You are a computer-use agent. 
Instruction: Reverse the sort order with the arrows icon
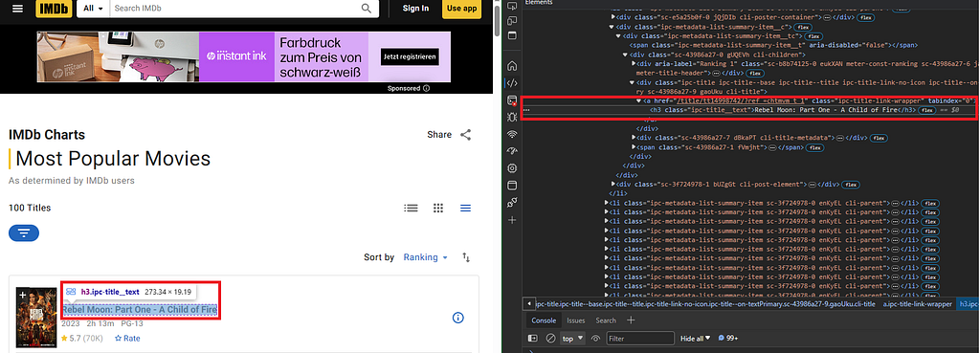click(466, 257)
